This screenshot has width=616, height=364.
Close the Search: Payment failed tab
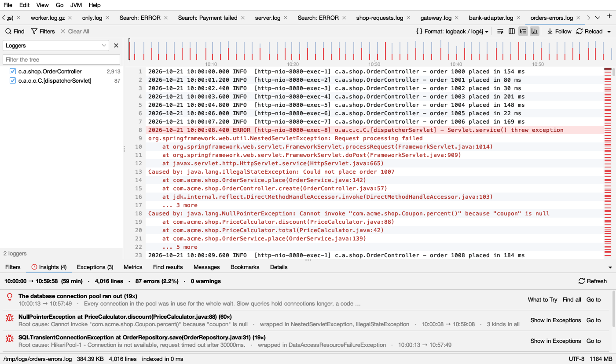[x=242, y=18]
